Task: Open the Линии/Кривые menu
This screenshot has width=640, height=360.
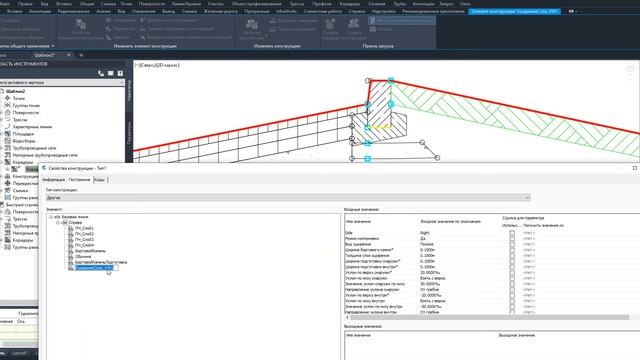Action: point(186,4)
